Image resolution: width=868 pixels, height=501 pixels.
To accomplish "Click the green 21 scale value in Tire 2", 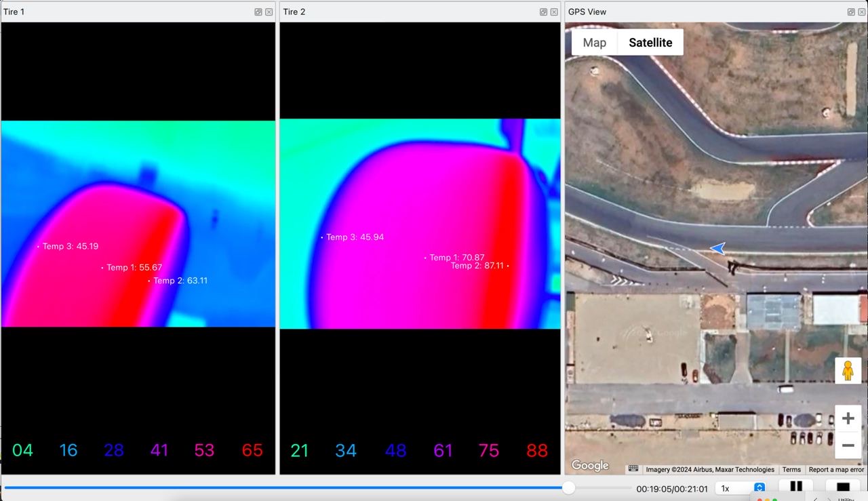I will pyautogui.click(x=300, y=450).
